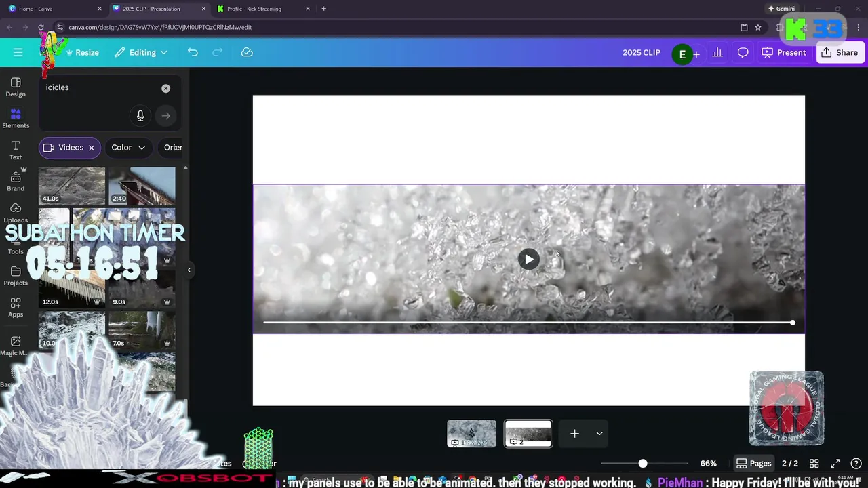Select the 2:40 video thumbnail
The image size is (868, 488).
[142, 185]
